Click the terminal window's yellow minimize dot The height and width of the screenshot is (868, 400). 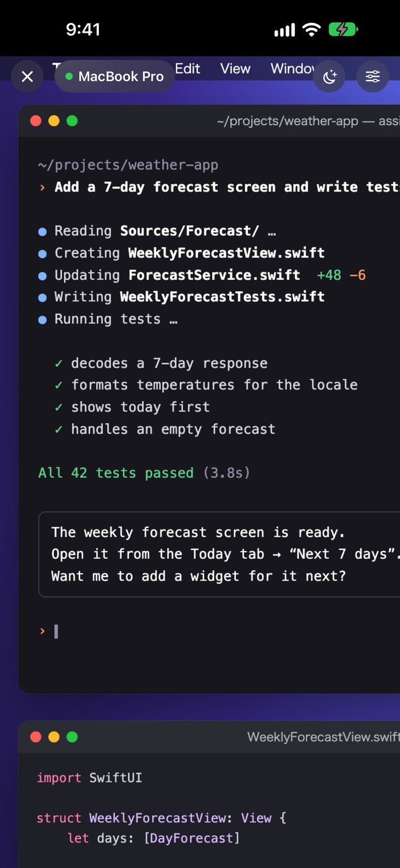[54, 120]
